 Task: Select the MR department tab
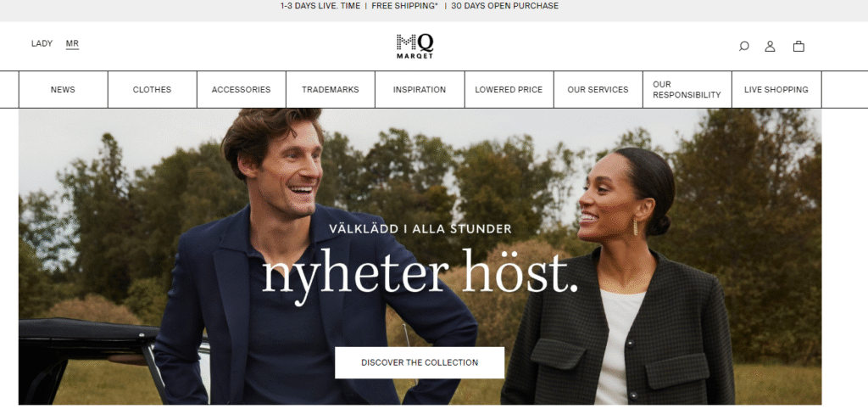[x=72, y=43]
